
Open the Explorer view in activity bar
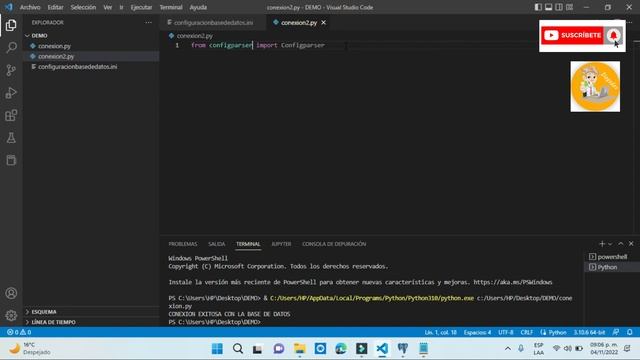tap(11, 25)
